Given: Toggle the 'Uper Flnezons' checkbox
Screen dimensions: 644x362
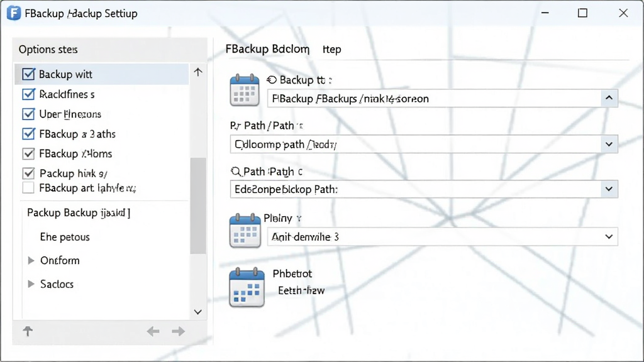Looking at the screenshot, I should click(28, 114).
